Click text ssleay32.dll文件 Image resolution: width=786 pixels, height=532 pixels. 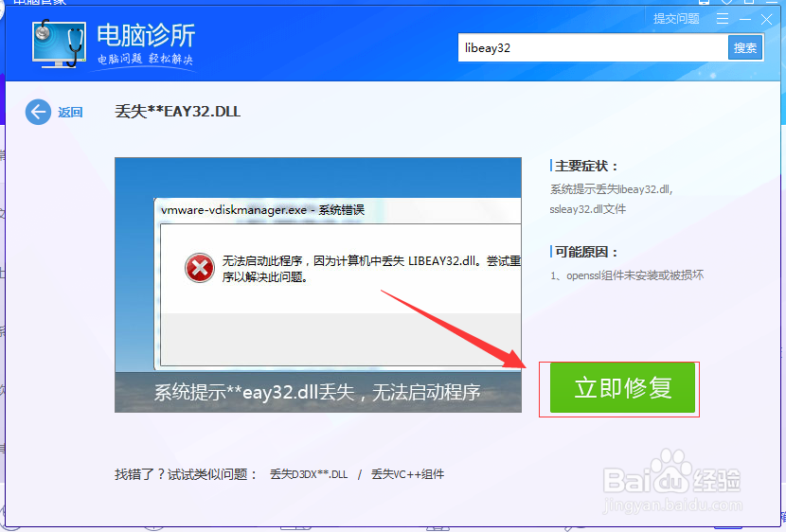coord(587,209)
